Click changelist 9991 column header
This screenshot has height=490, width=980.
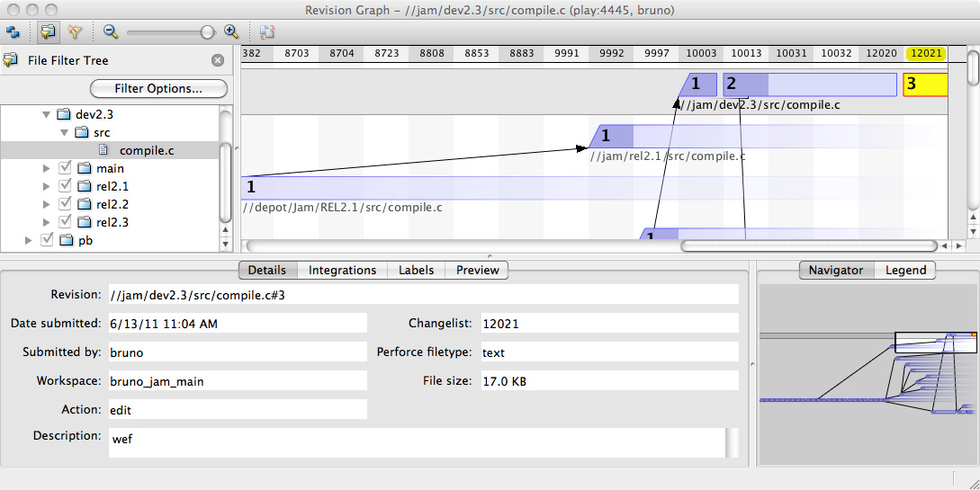click(x=566, y=54)
